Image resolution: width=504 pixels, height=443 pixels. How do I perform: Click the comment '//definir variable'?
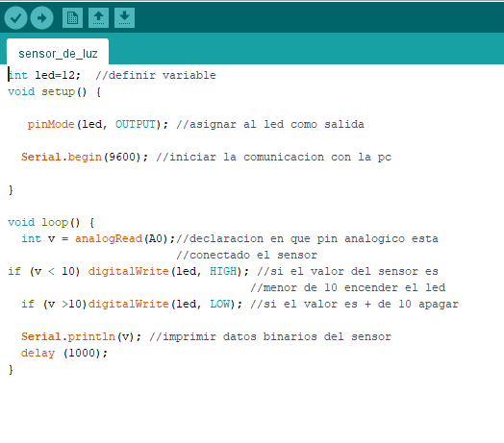[156, 76]
